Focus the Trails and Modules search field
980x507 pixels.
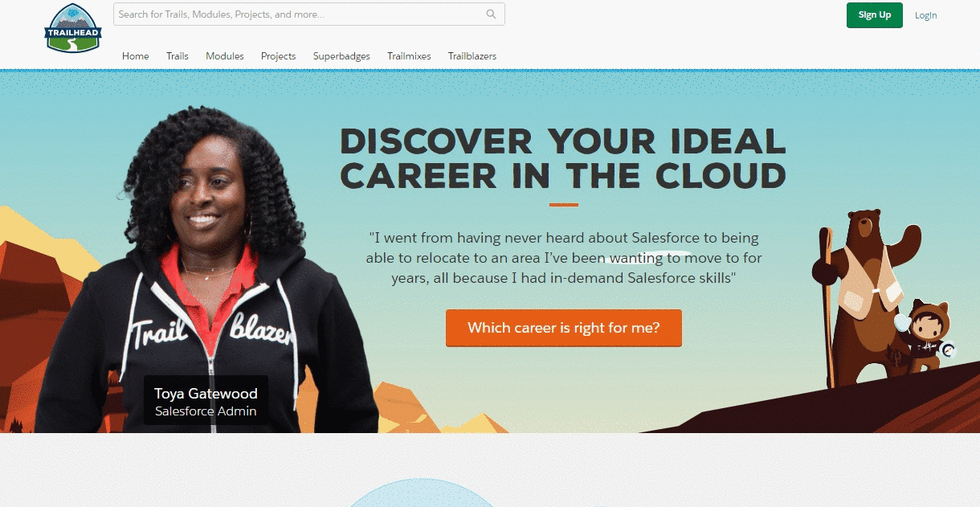(309, 14)
